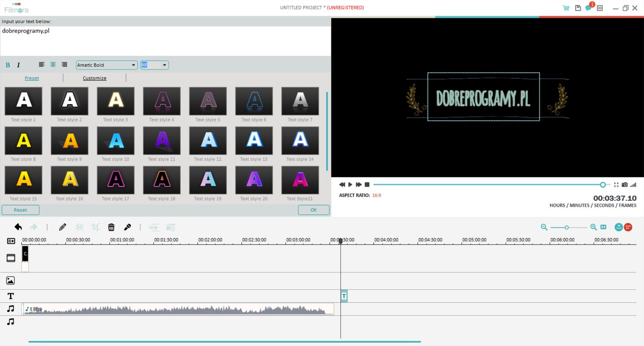Select the DOBREPROGRAMY.PL title in preview
The height and width of the screenshot is (346, 644).
pos(483,97)
